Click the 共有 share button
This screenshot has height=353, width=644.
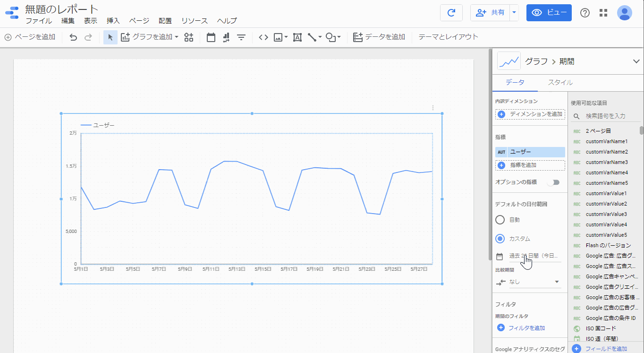pos(490,13)
